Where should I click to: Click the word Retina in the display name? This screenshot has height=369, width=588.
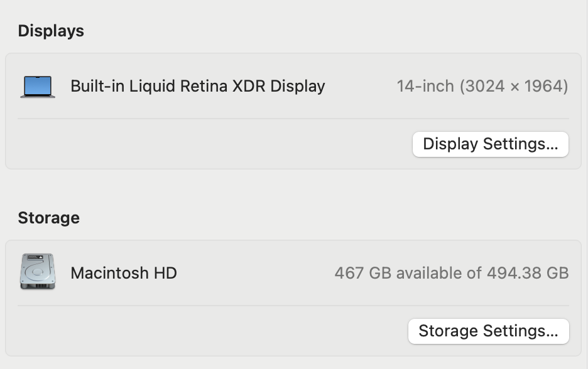coord(204,86)
